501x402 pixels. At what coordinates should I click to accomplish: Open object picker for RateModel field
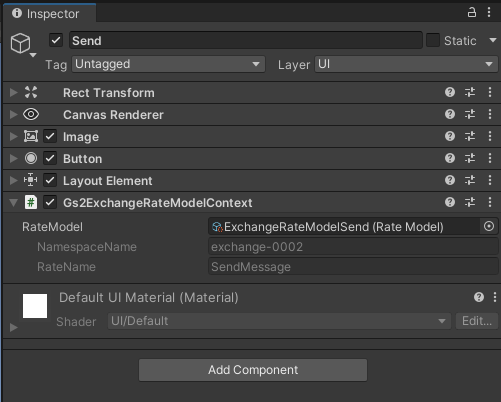(489, 226)
